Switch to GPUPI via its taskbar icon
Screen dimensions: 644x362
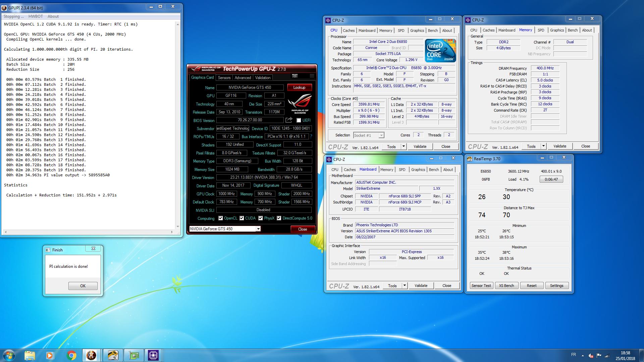tap(91, 355)
